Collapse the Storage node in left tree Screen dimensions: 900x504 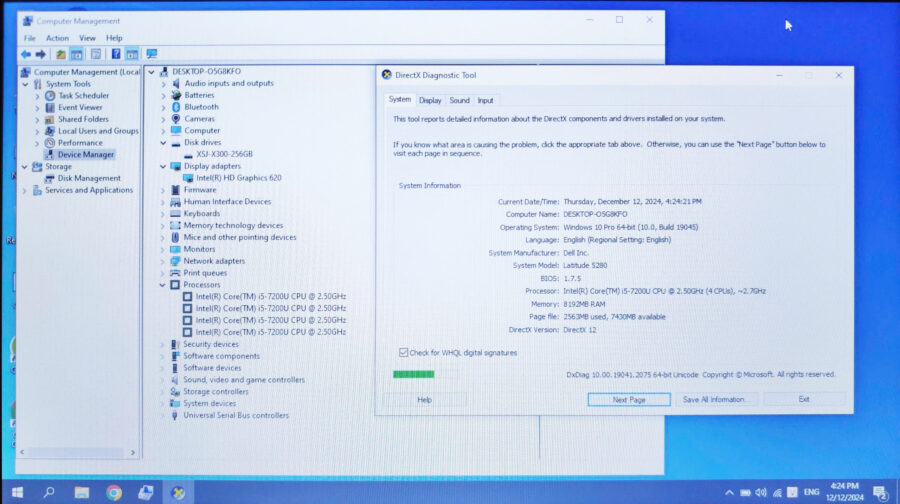(25, 166)
